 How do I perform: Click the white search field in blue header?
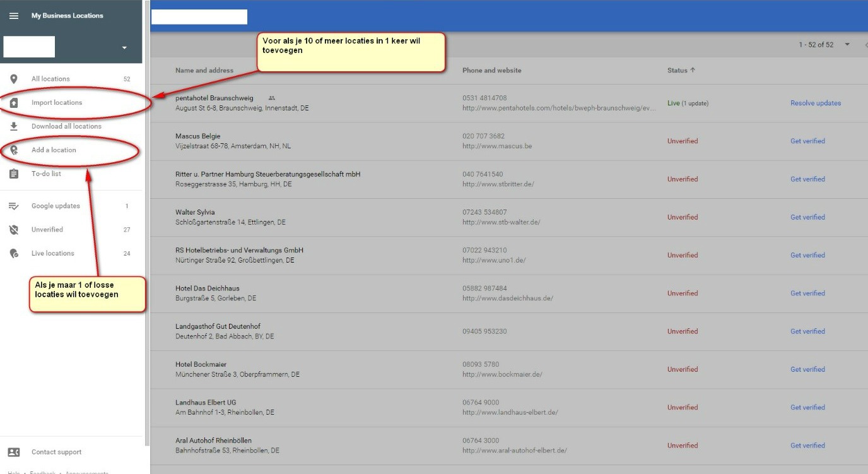click(199, 17)
